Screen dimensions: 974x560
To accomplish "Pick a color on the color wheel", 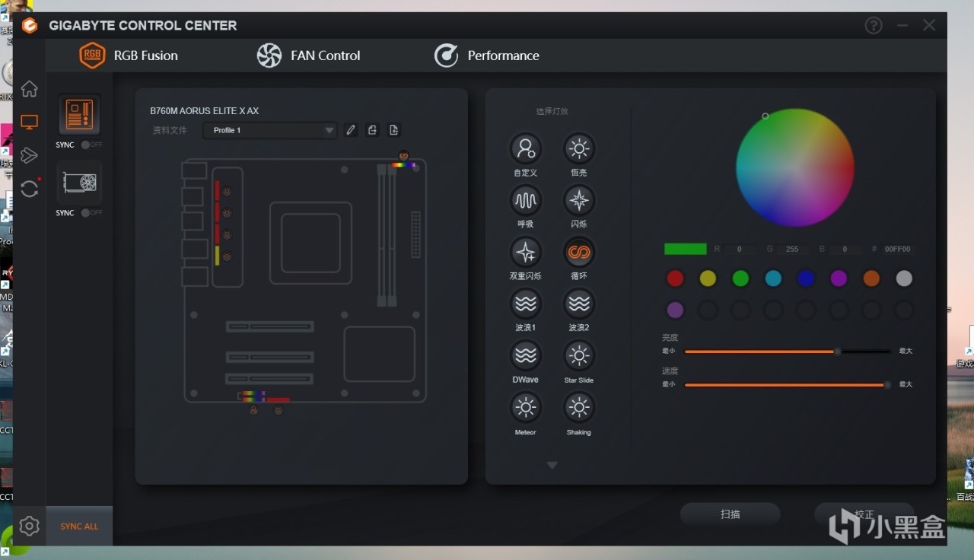I will [x=794, y=167].
